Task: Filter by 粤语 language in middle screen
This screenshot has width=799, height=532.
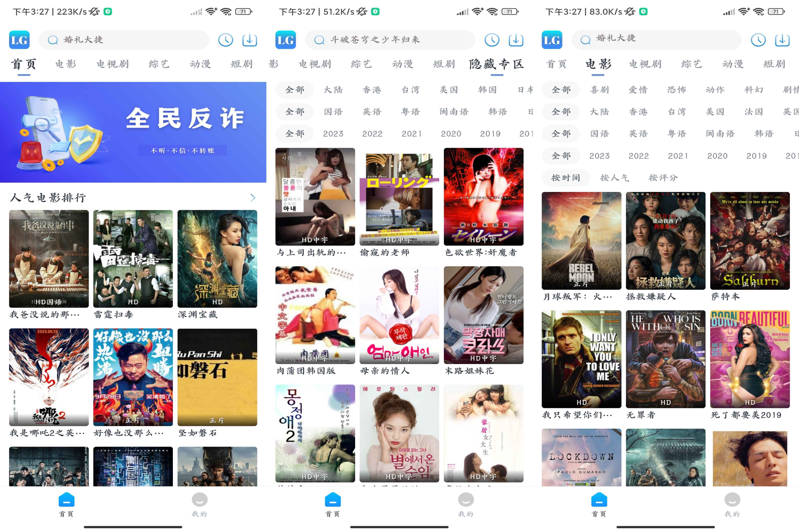Action: (411, 112)
